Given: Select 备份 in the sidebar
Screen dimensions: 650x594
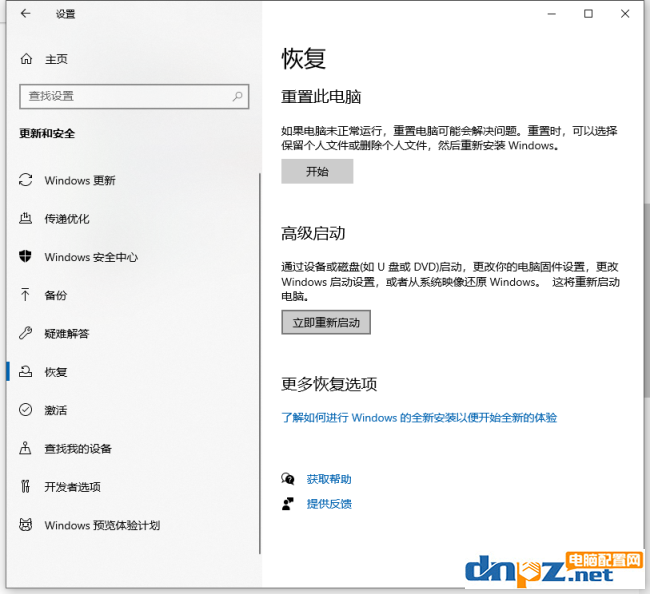Looking at the screenshot, I should [x=56, y=295].
